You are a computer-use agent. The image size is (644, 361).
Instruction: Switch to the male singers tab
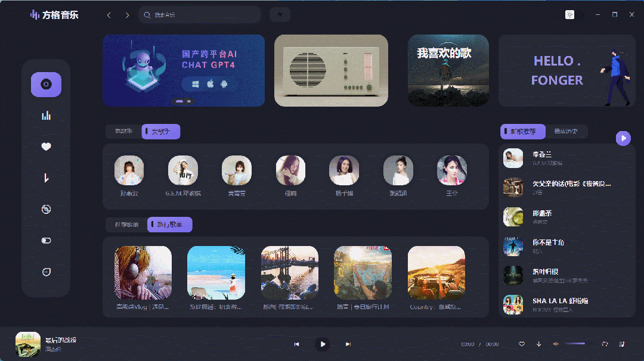(x=123, y=131)
